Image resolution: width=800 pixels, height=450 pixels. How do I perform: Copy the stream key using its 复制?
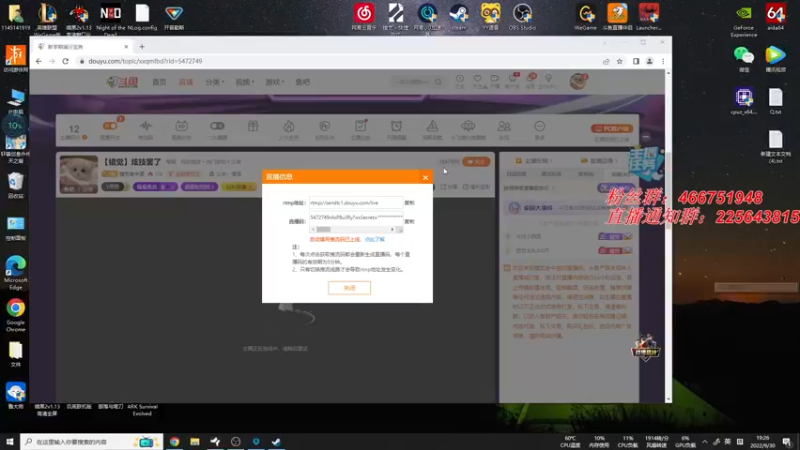point(409,222)
